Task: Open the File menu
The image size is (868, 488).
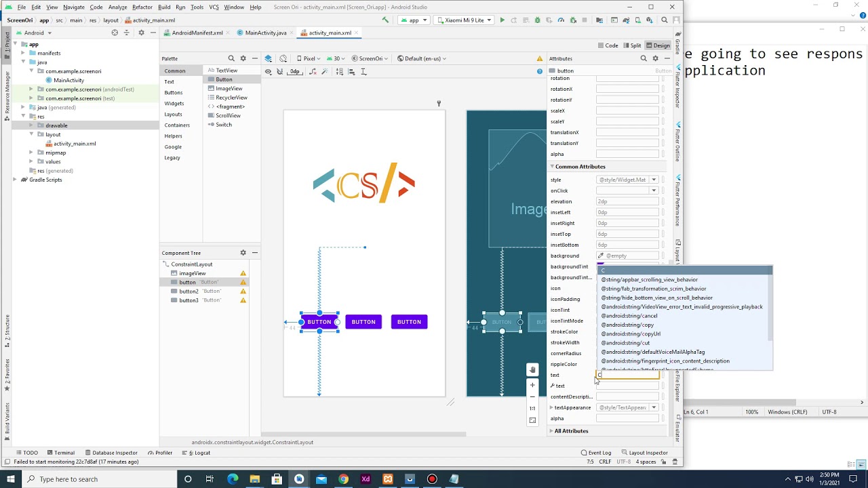Action: [22, 7]
